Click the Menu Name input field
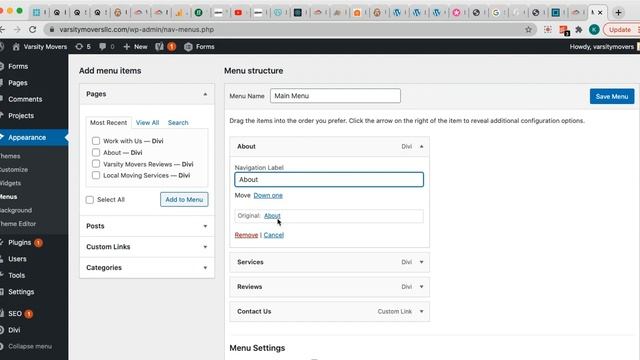640x360 pixels. pos(335,96)
